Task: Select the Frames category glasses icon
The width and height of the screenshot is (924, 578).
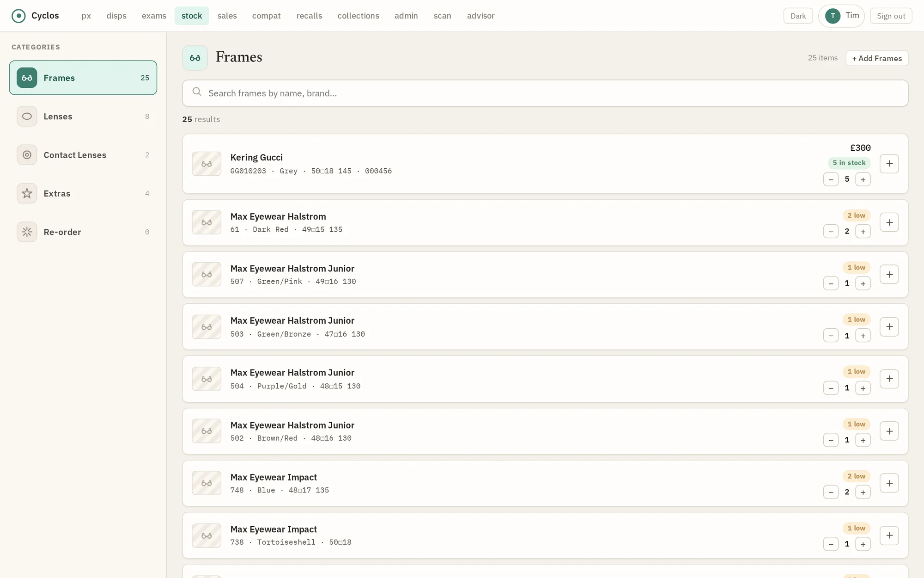Action: click(27, 78)
